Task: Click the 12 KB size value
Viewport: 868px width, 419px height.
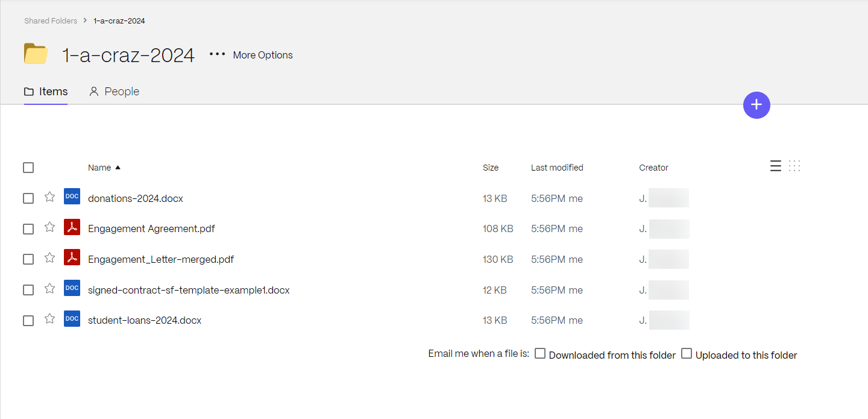Action: [495, 290]
